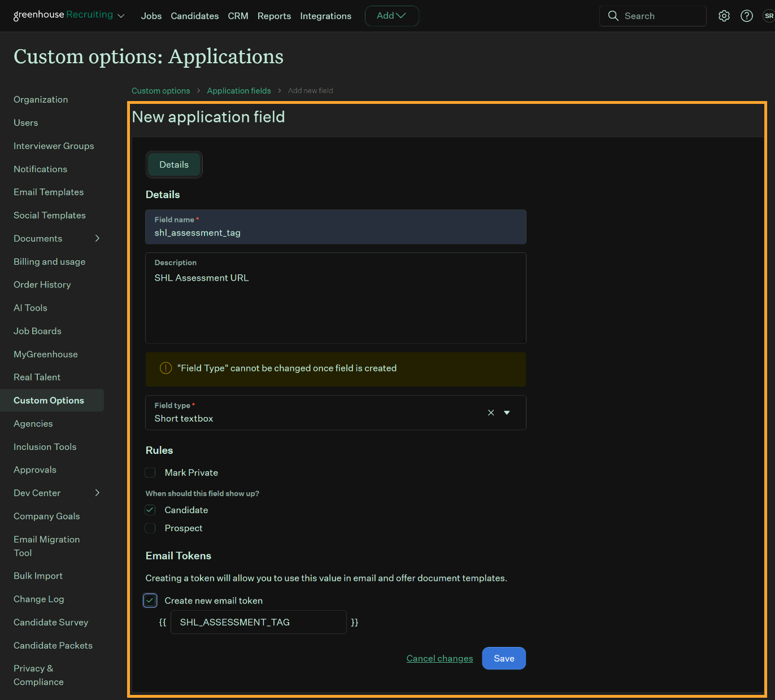Open Notifications in the sidebar
This screenshot has height=700, width=775.
tap(40, 169)
